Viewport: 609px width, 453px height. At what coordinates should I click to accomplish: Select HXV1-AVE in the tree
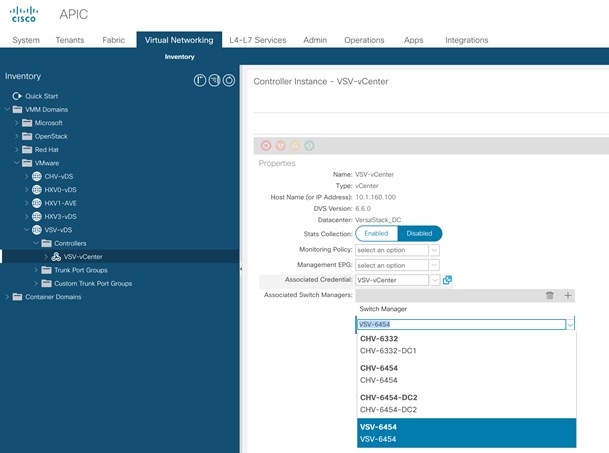click(60, 203)
